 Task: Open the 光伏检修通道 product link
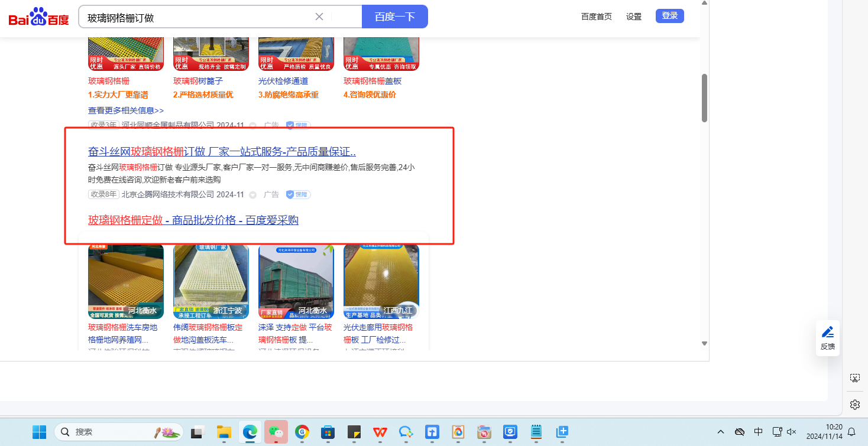[x=283, y=81]
